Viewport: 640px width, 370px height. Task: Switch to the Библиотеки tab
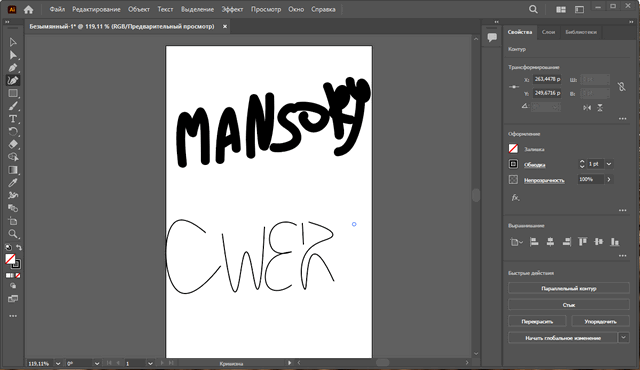581,32
